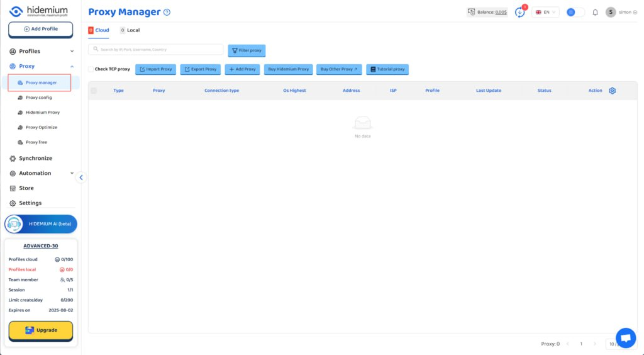Open notifications bell

click(x=595, y=13)
